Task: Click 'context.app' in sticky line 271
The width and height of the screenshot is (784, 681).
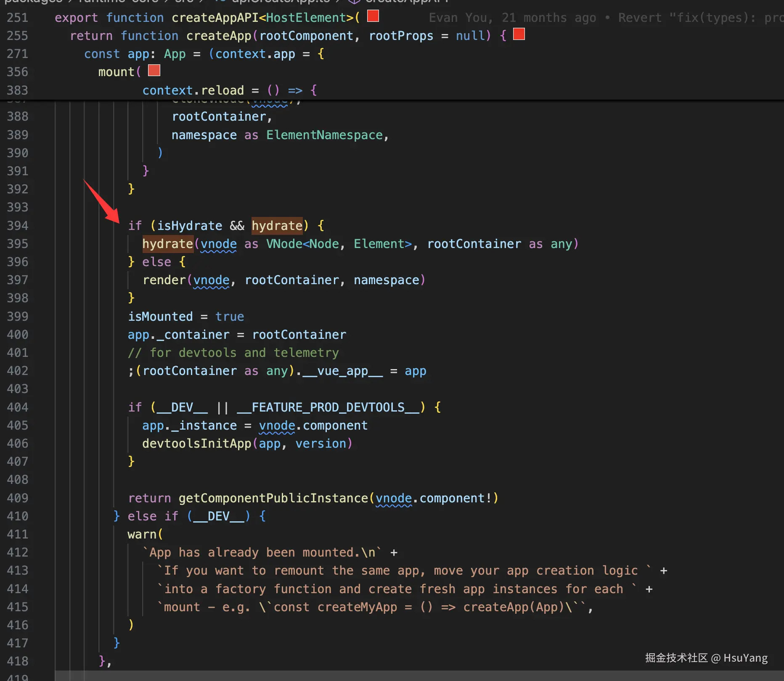Action: click(255, 54)
